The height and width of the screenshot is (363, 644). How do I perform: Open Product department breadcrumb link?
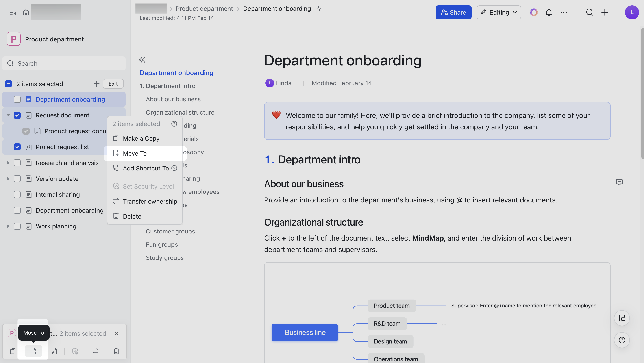[204, 9]
